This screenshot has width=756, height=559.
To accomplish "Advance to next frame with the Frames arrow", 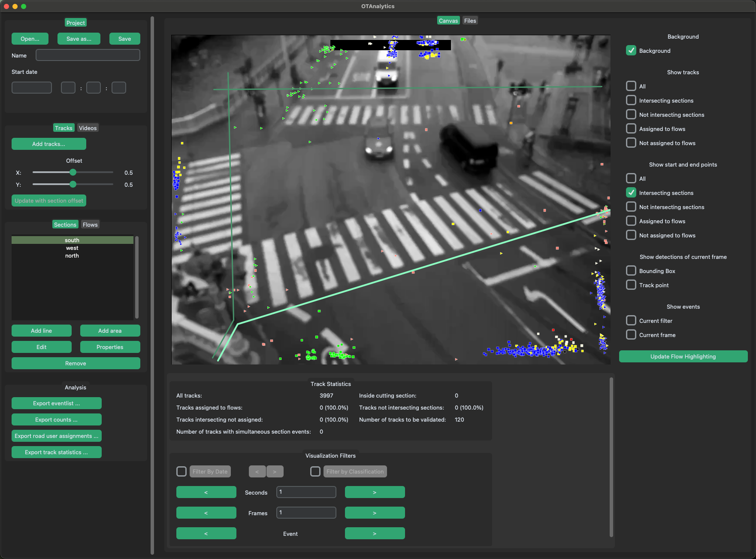I will [x=375, y=512].
